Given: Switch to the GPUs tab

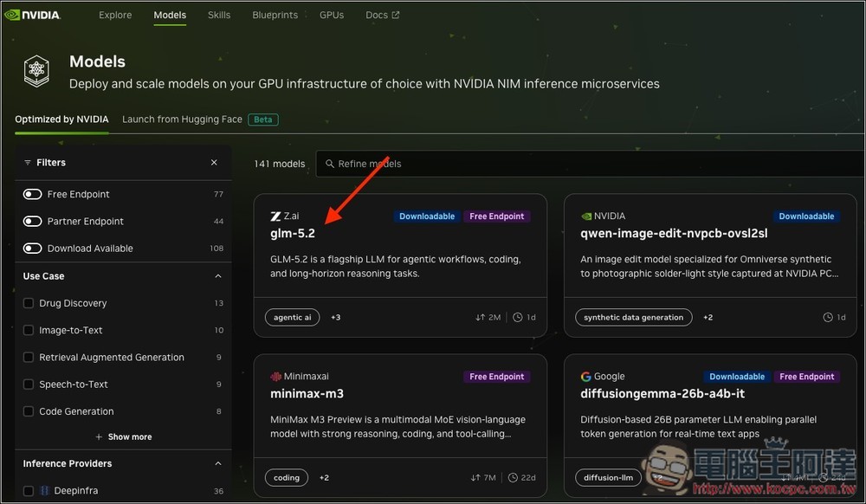Looking at the screenshot, I should [x=332, y=15].
